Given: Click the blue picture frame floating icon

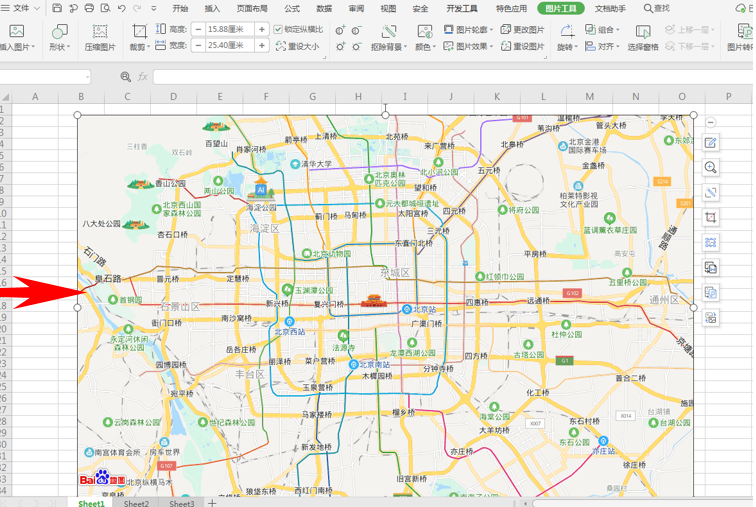Looking at the screenshot, I should tap(711, 242).
